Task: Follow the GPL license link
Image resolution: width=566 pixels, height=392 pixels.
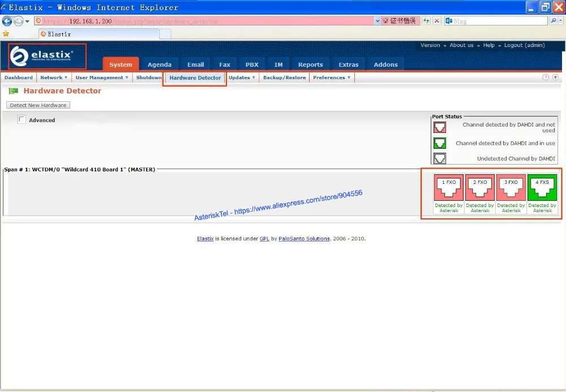Action: coord(264,238)
